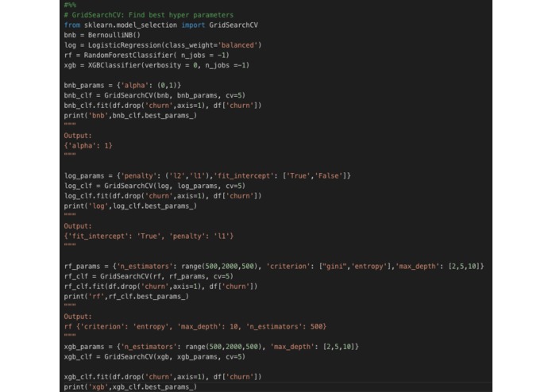Click the 'xgb_clf.fit' line

click(x=163, y=377)
